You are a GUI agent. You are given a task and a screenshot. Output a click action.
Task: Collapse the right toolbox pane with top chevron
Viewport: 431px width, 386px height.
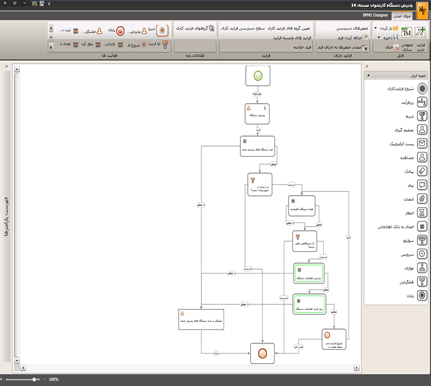pyautogui.click(x=367, y=66)
